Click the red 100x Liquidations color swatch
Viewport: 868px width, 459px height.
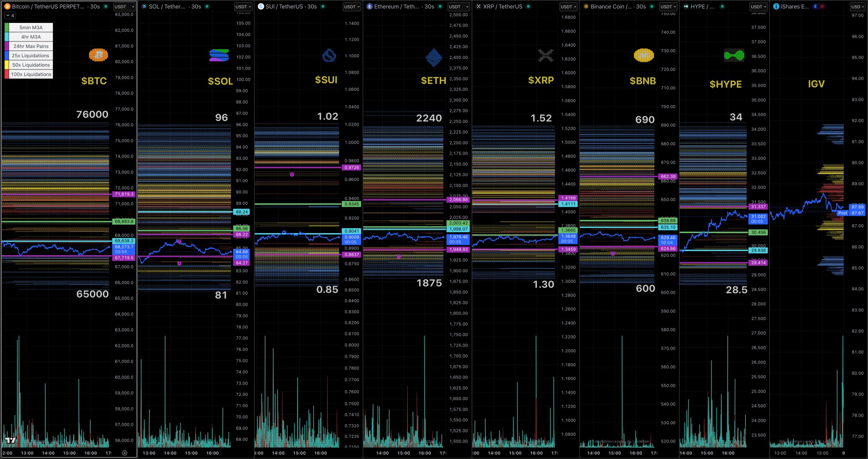tap(6, 74)
